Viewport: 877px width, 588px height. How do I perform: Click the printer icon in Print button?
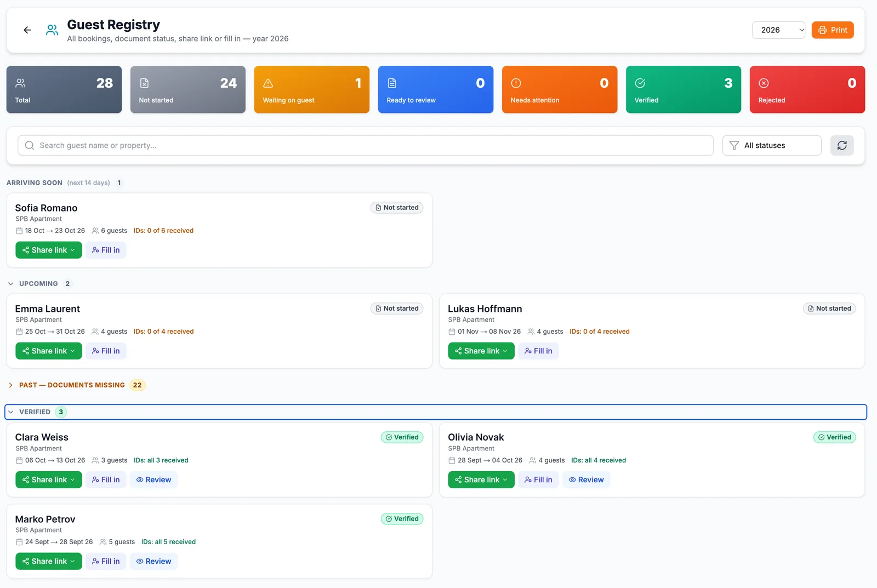pyautogui.click(x=822, y=30)
